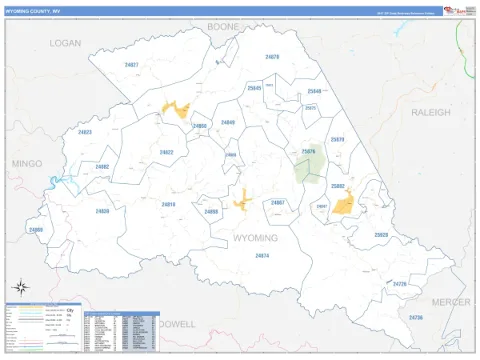Click the large WYOMING county name label

pyautogui.click(x=255, y=238)
